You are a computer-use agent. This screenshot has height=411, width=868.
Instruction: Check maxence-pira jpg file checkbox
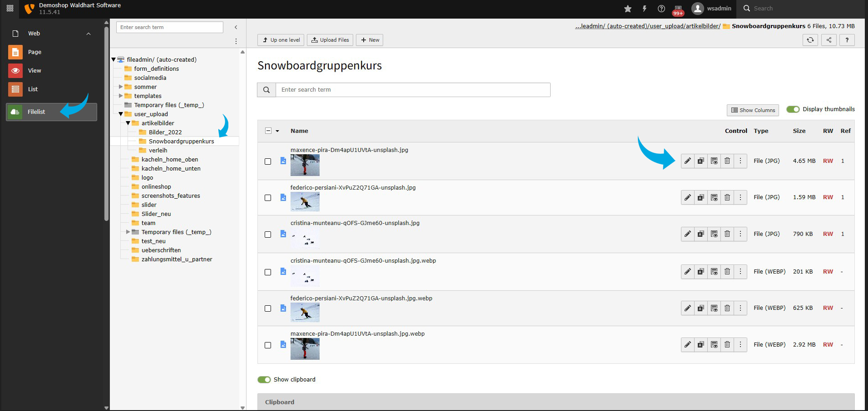pyautogui.click(x=268, y=161)
